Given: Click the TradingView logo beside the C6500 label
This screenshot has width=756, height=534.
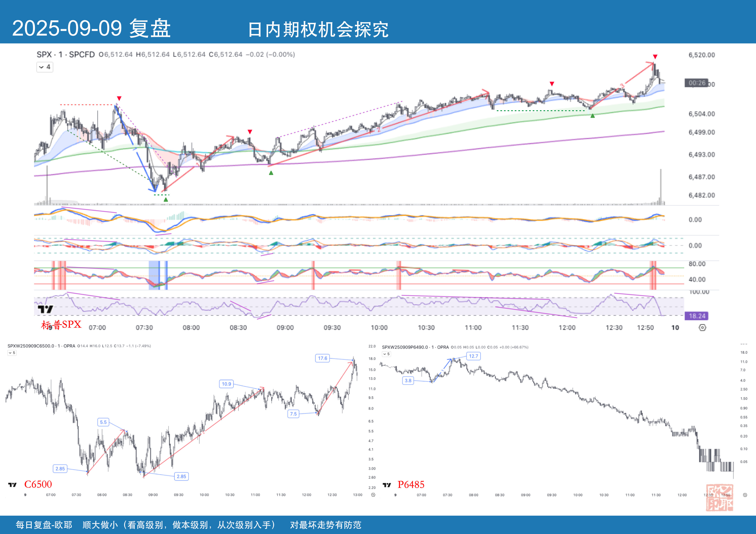Looking at the screenshot, I should [x=12, y=485].
